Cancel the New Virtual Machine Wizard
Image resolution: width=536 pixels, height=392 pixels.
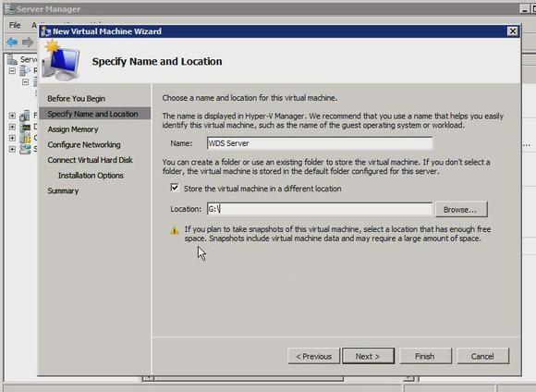point(482,357)
